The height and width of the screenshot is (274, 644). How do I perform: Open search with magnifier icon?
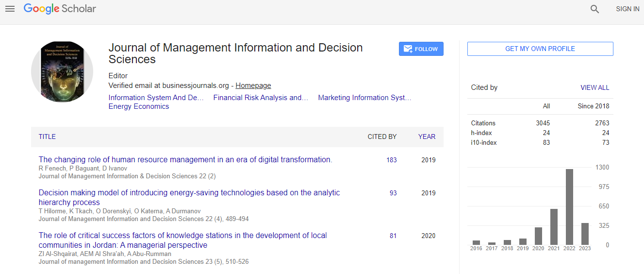coord(594,9)
